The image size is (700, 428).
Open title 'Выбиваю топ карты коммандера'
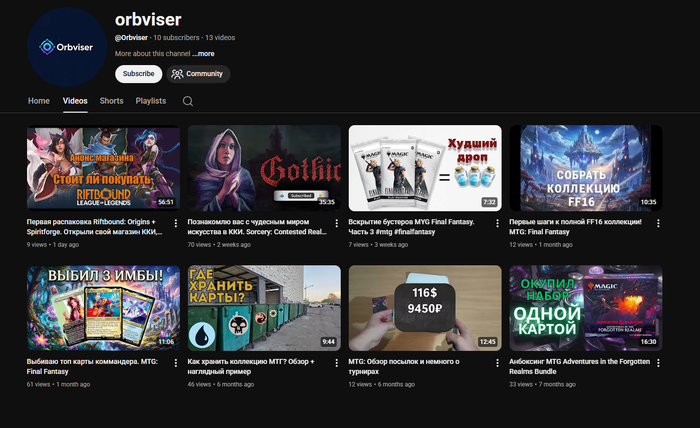pyautogui.click(x=92, y=366)
